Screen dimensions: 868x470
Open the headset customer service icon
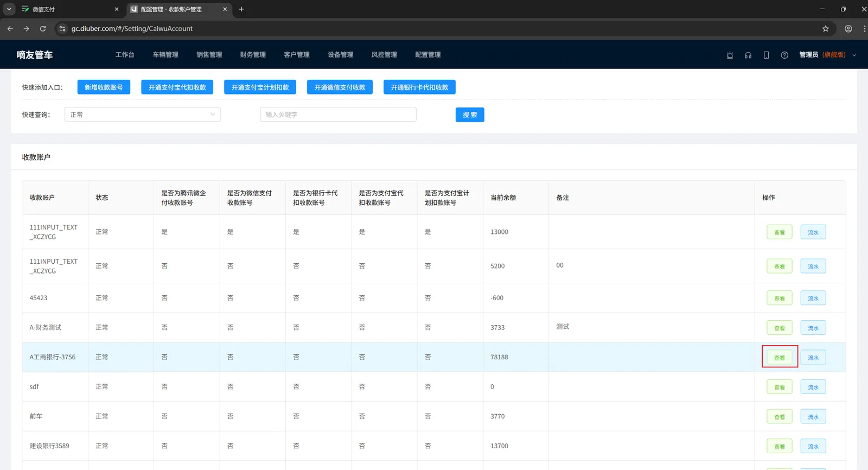click(x=748, y=55)
